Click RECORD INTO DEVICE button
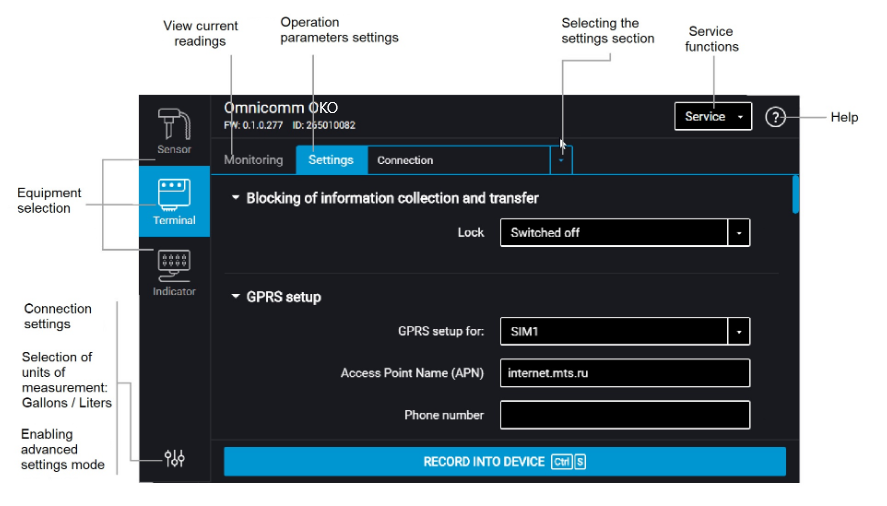 click(x=505, y=462)
